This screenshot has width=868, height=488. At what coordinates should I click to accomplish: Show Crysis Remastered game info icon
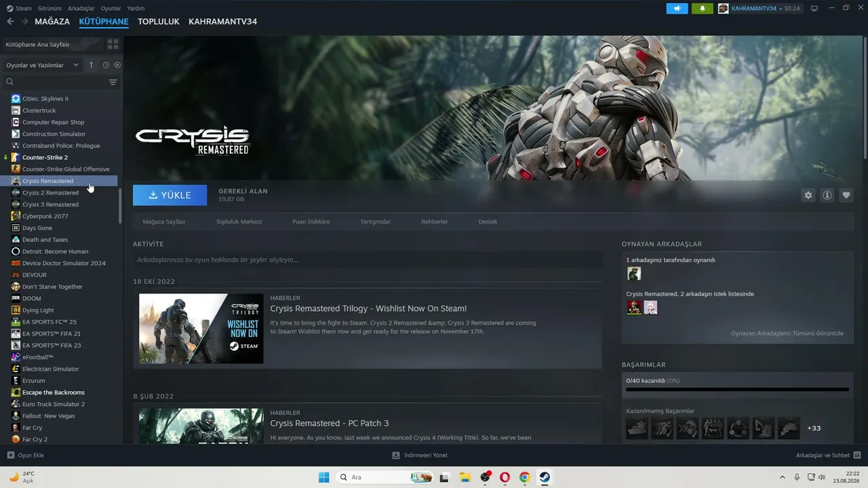(x=827, y=195)
